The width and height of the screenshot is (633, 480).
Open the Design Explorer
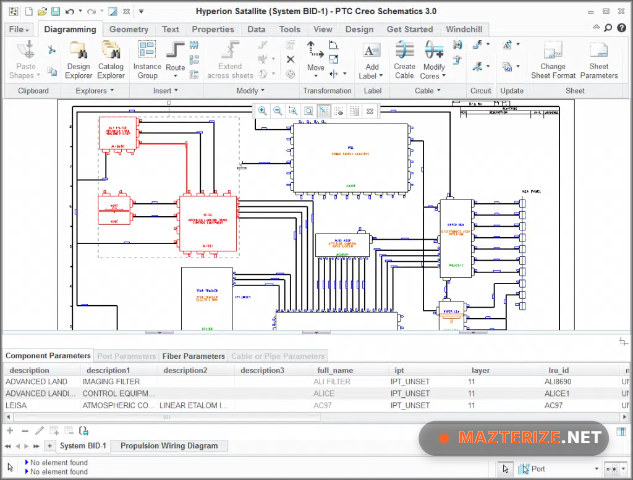78,60
